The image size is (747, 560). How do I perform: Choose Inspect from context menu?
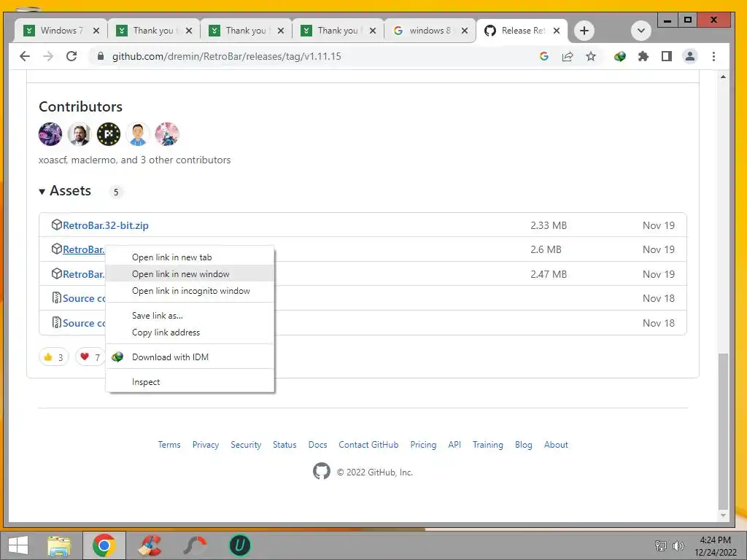pos(190,382)
